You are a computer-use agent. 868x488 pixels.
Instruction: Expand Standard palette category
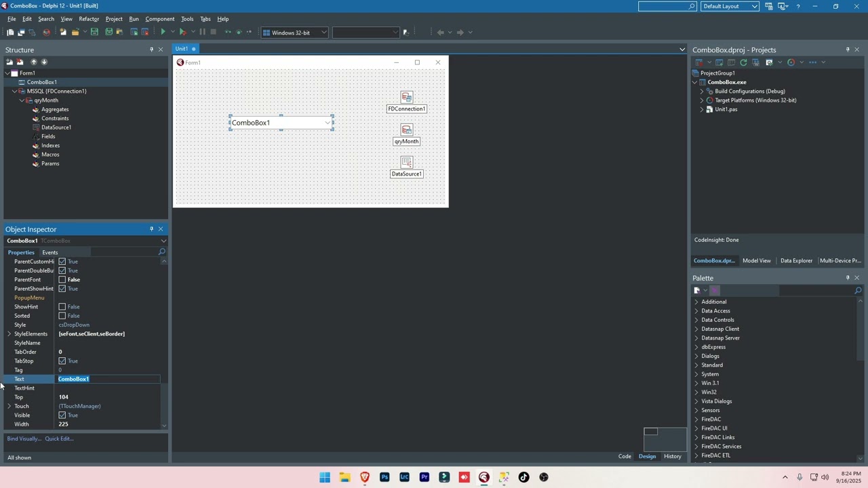(x=696, y=365)
